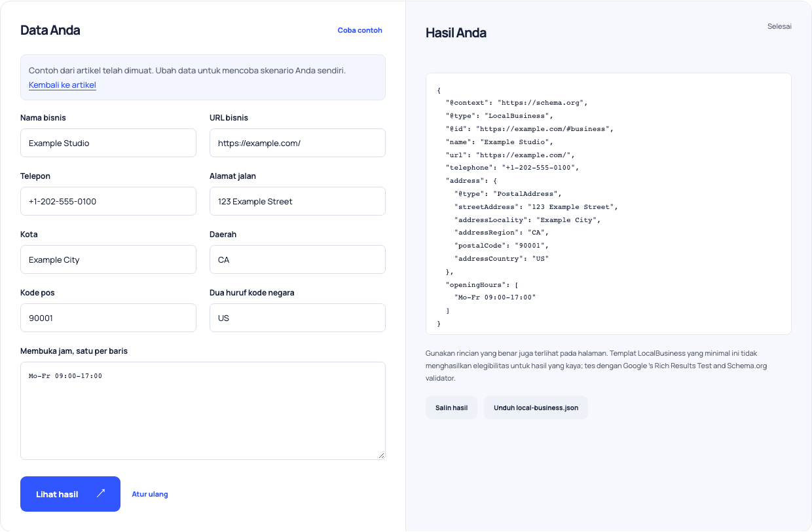Image resolution: width=812 pixels, height=532 pixels.
Task: Click the "@context" schema.org line
Action: (517, 103)
